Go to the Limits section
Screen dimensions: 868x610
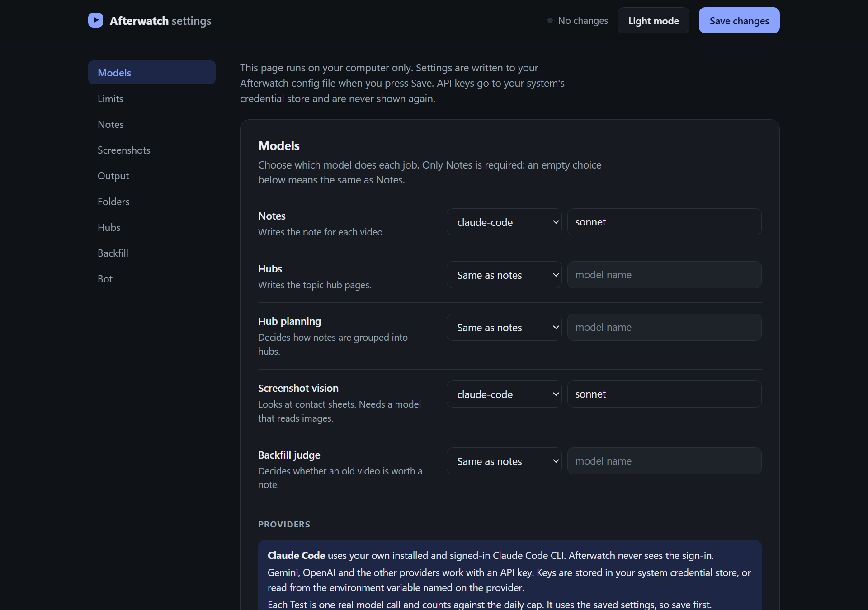(152, 98)
